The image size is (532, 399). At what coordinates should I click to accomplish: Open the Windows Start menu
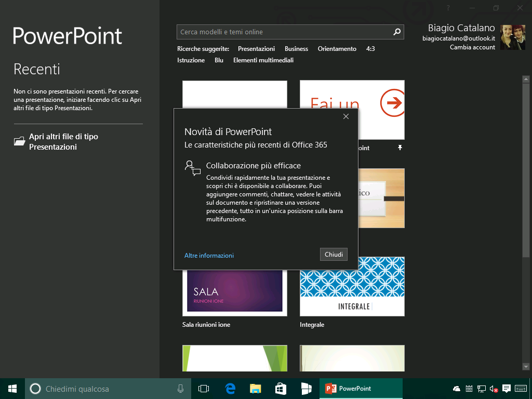click(x=12, y=389)
